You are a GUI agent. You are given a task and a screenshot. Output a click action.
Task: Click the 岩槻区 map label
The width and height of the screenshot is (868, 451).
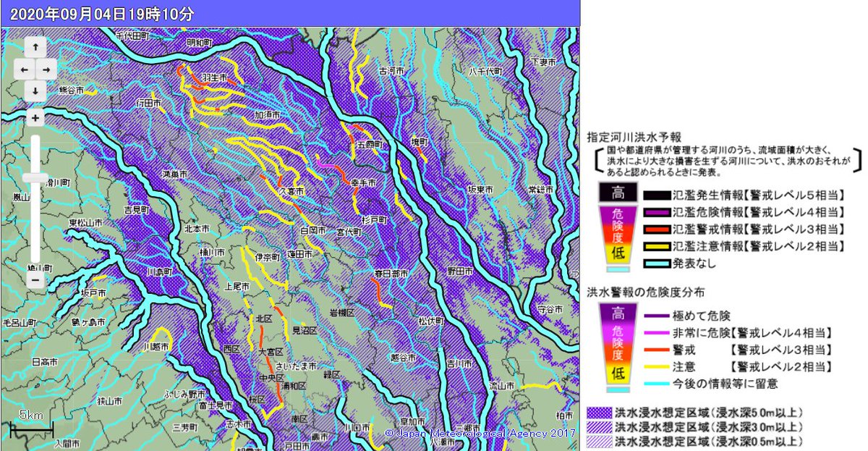[341, 313]
